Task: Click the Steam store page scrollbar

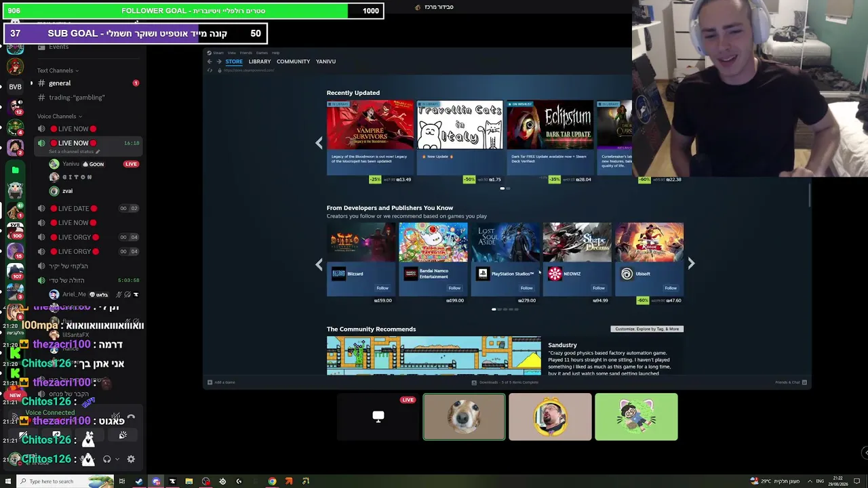Action: point(810,195)
